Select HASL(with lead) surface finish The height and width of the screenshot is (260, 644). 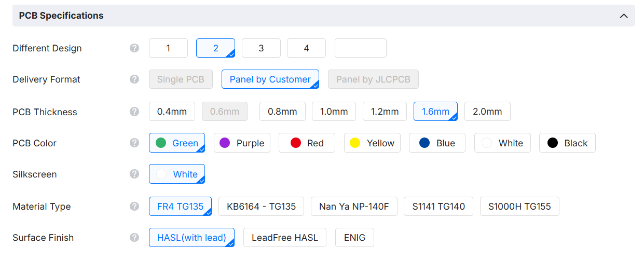(x=191, y=237)
